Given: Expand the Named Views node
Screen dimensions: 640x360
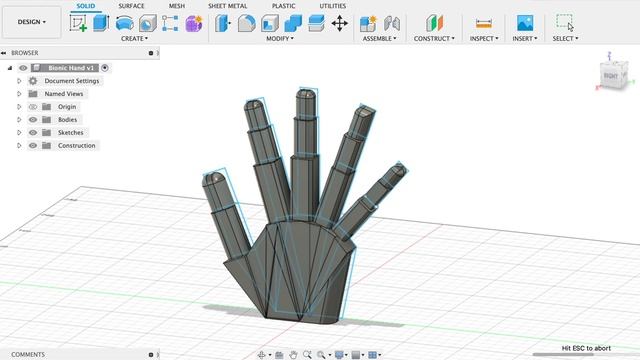Looking at the screenshot, I should pos(19,94).
